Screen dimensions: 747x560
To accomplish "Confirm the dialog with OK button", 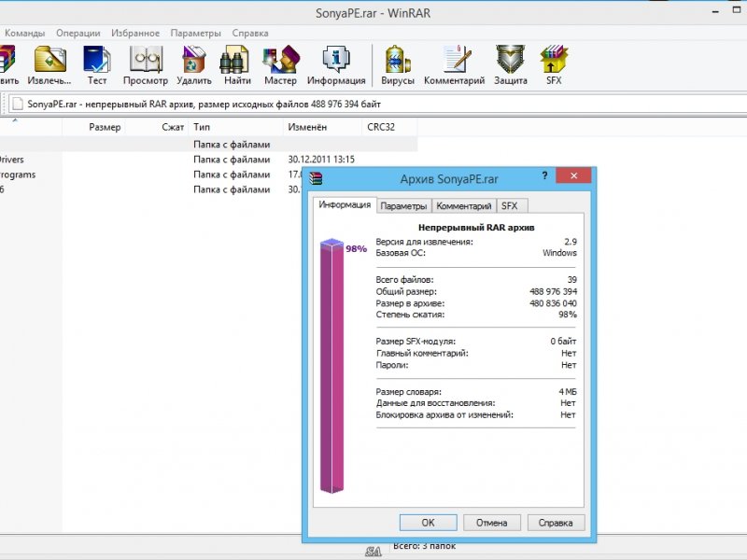I will tap(428, 523).
